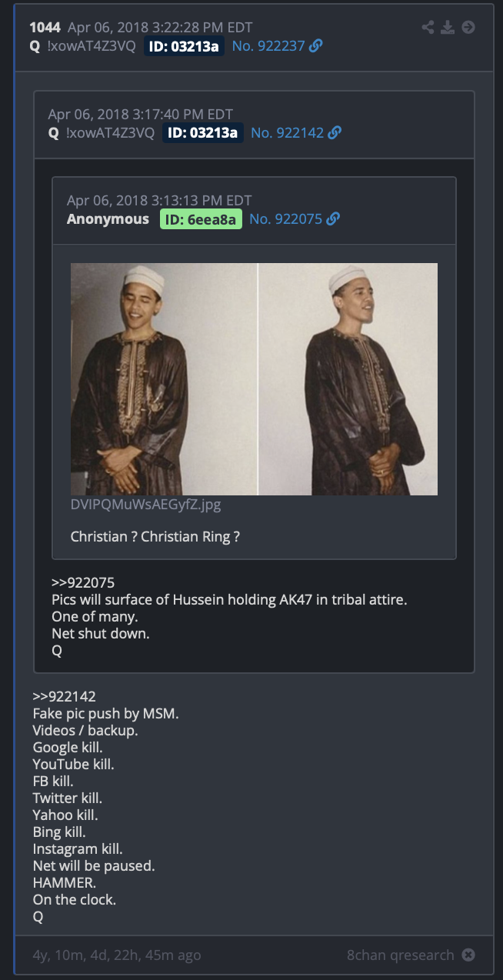
Task: Click post number 1044 label
Action: pos(45,28)
